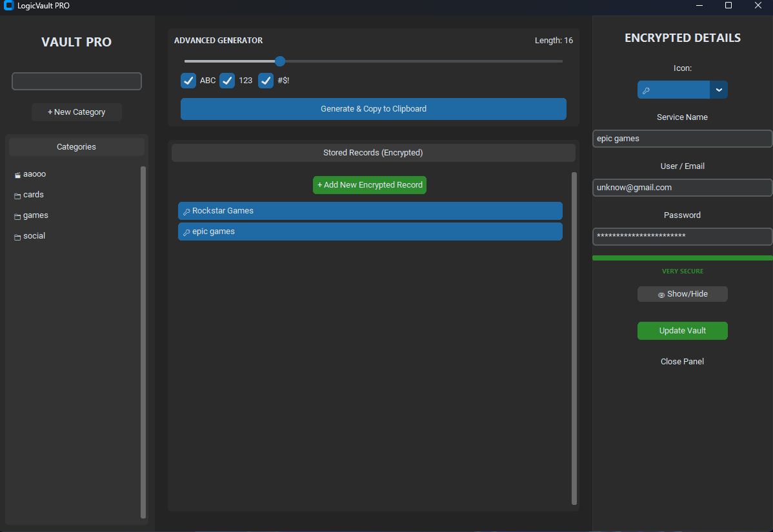Disable the 123 numbers checkbox
Screen dimensions: 773x532
click(x=227, y=80)
